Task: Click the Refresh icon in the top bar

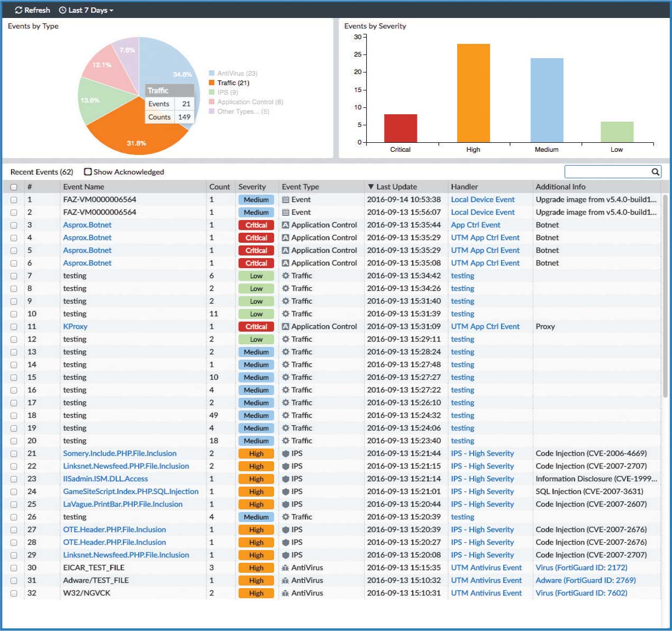Action: point(19,10)
